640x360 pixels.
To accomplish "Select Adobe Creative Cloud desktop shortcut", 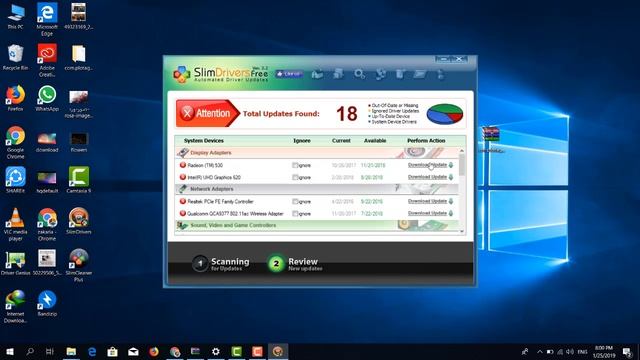I will (47, 60).
